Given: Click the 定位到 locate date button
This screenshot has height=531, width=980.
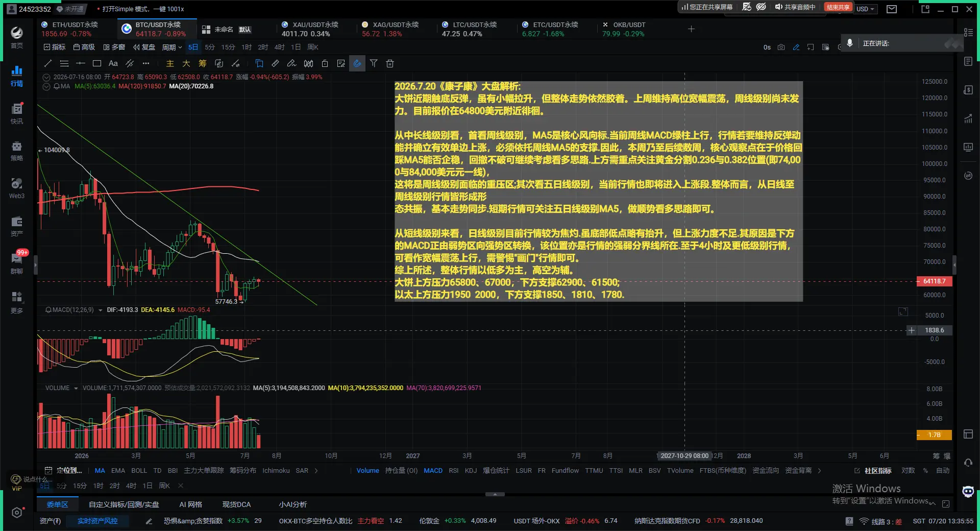Looking at the screenshot, I should pos(64,471).
